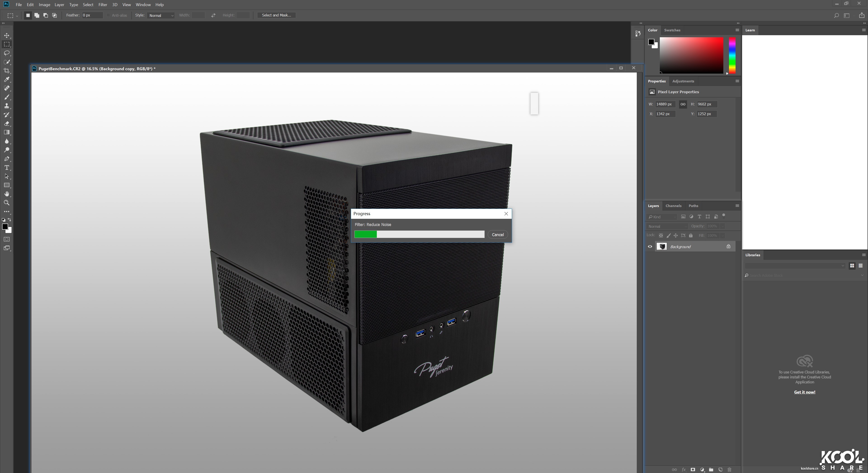This screenshot has height=473, width=868.
Task: Pick the Clone Stamp tool
Action: pyautogui.click(x=7, y=106)
